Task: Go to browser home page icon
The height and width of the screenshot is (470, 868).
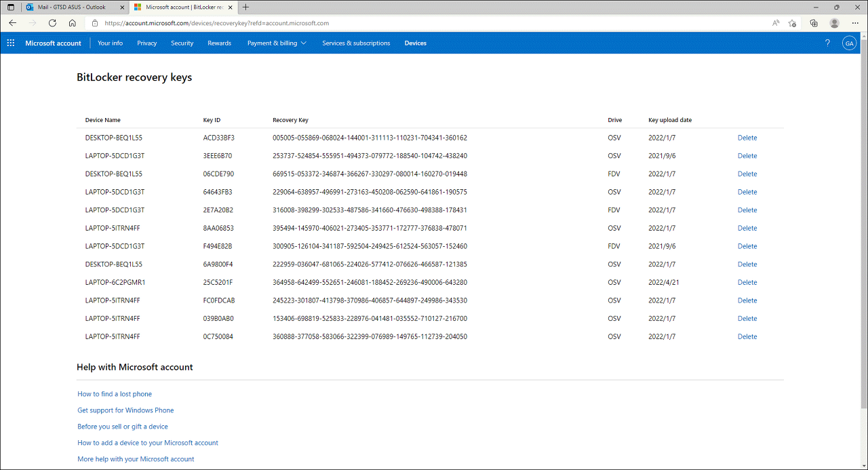Action: [72, 23]
